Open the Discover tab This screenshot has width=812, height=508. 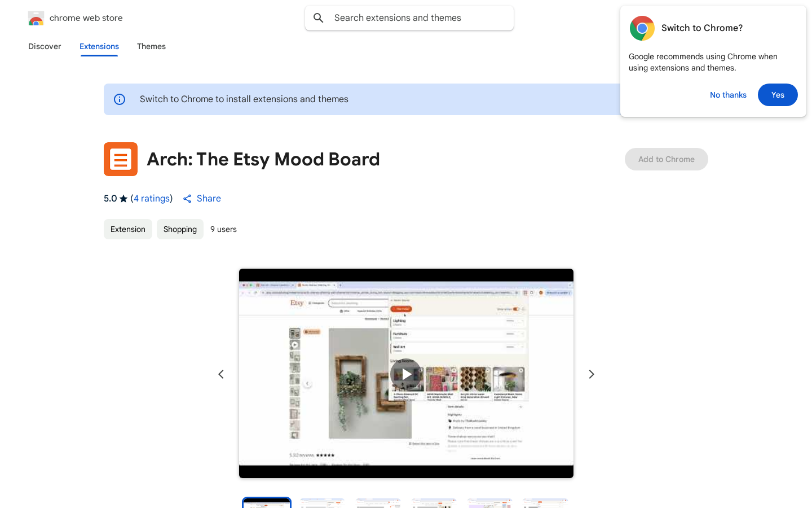(x=45, y=46)
